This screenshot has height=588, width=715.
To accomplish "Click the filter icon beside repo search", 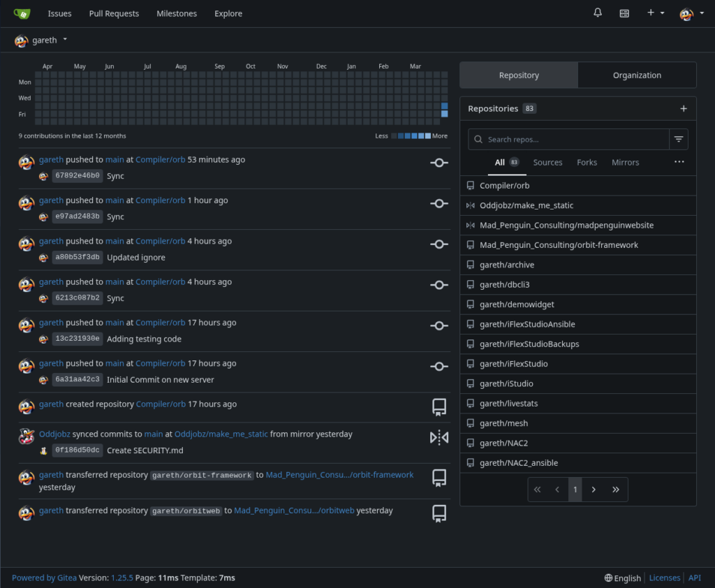I will [679, 140].
